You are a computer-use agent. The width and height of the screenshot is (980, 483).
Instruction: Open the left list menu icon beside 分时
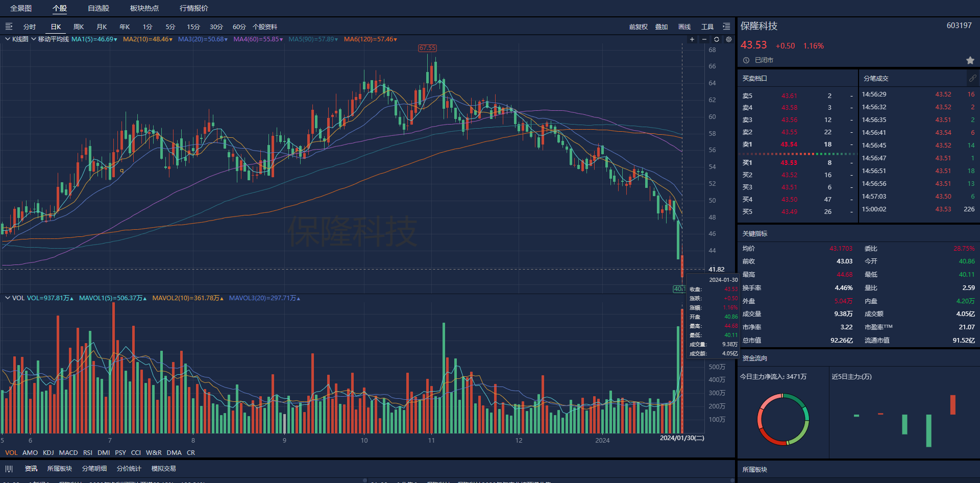tap(9, 27)
